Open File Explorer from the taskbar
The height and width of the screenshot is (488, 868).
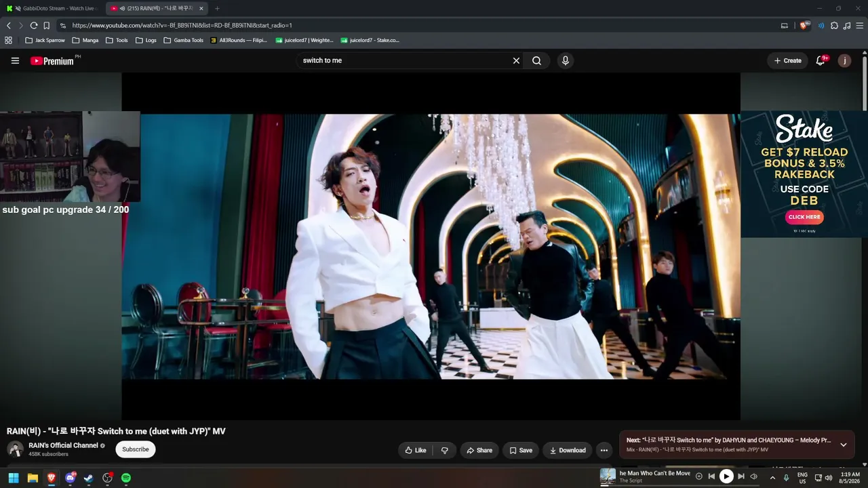(33, 478)
